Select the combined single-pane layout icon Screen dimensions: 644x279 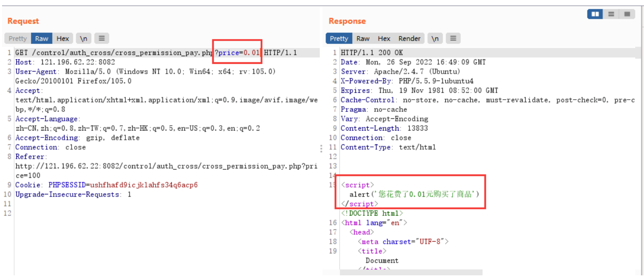point(627,14)
